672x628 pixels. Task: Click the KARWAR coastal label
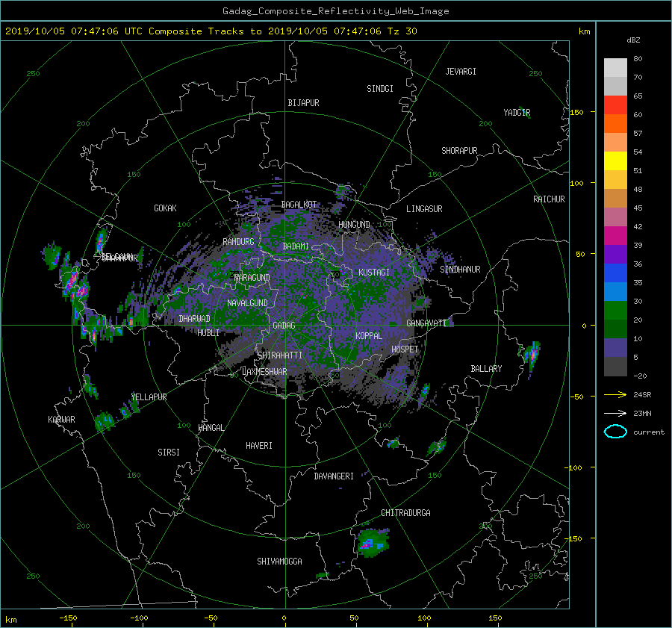(x=61, y=420)
